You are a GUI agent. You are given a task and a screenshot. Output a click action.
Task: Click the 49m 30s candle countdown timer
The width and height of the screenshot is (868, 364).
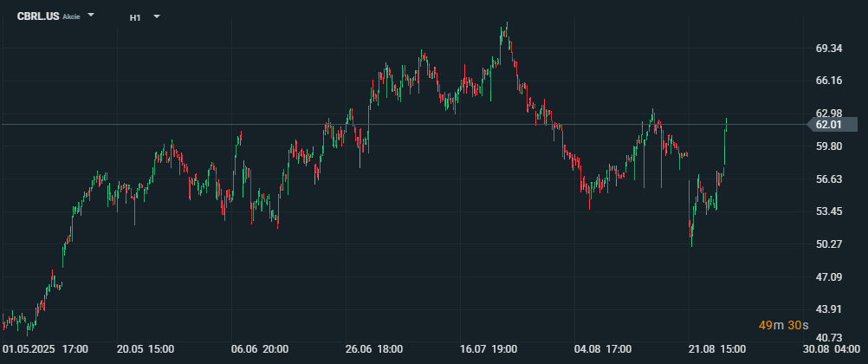(783, 325)
